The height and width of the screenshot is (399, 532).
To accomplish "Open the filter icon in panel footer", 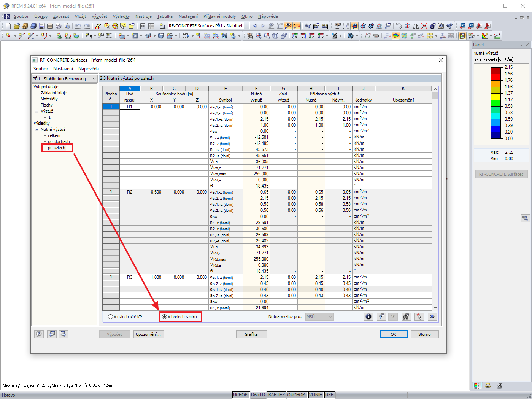I will coord(499,386).
